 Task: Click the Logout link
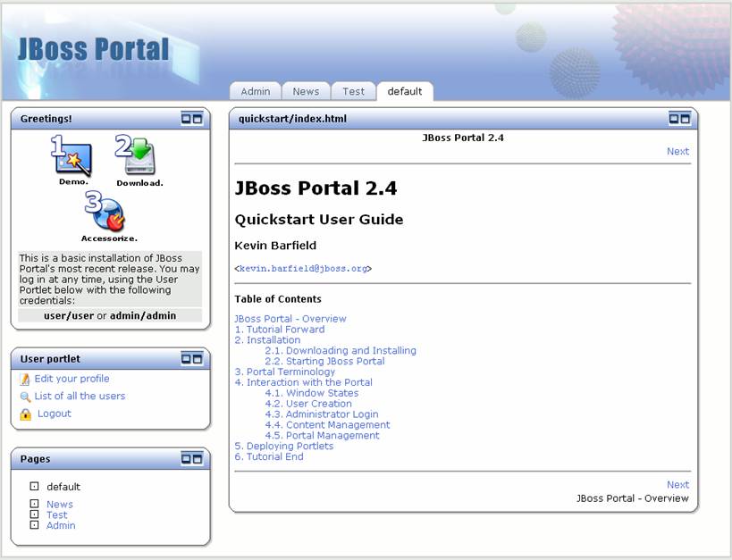(x=55, y=414)
